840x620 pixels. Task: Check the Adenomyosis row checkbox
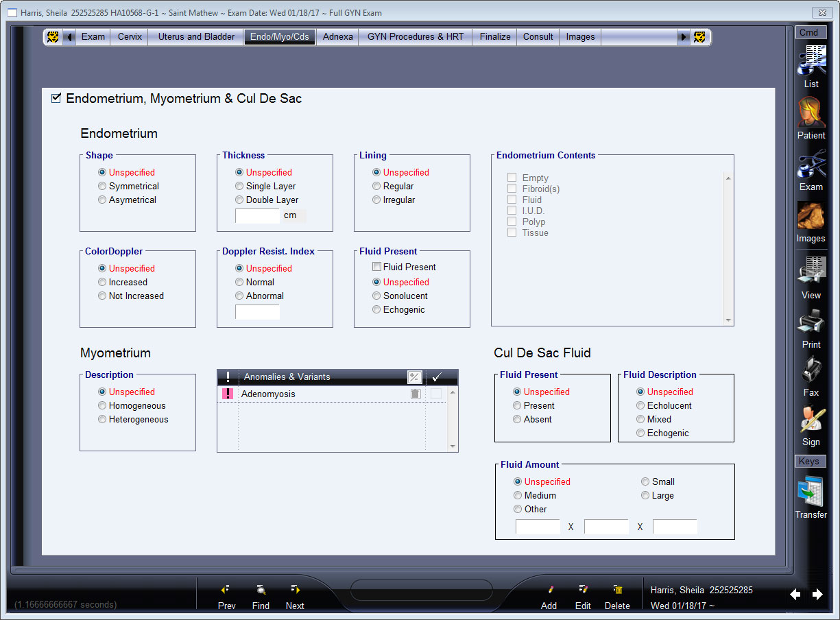(x=436, y=394)
